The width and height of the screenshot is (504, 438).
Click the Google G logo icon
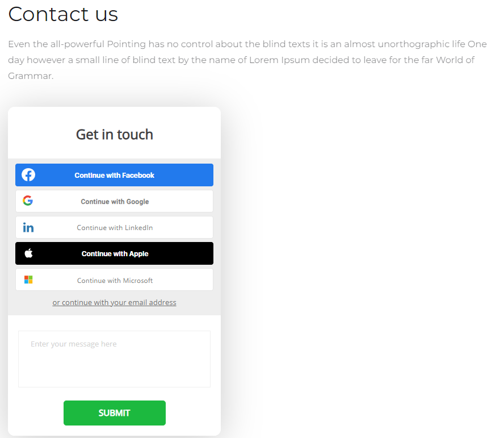[x=28, y=201]
